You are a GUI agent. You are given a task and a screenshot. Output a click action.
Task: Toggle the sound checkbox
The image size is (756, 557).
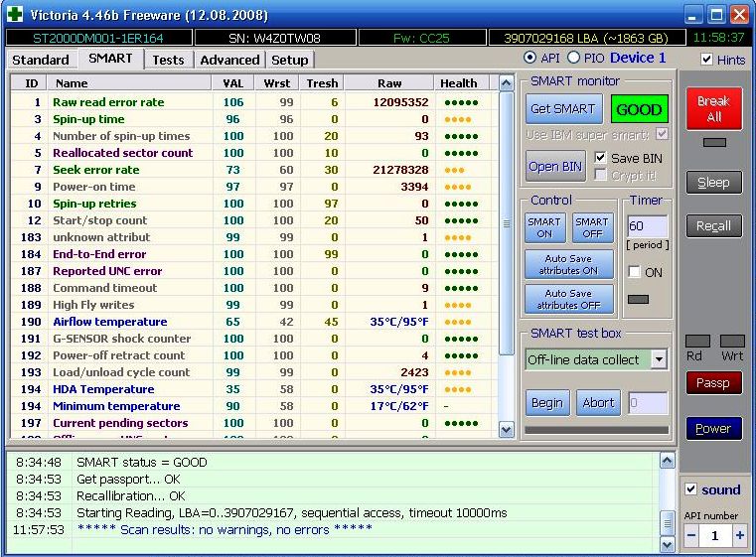pyautogui.click(x=690, y=489)
